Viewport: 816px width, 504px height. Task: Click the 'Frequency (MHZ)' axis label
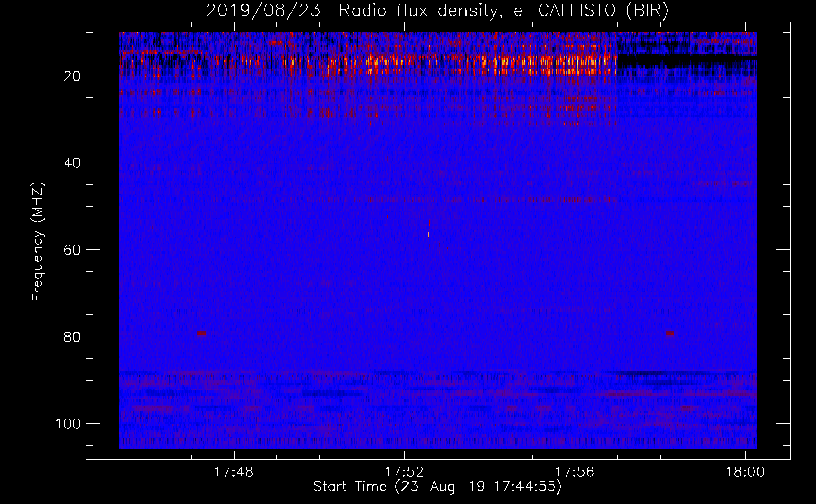pos(38,242)
